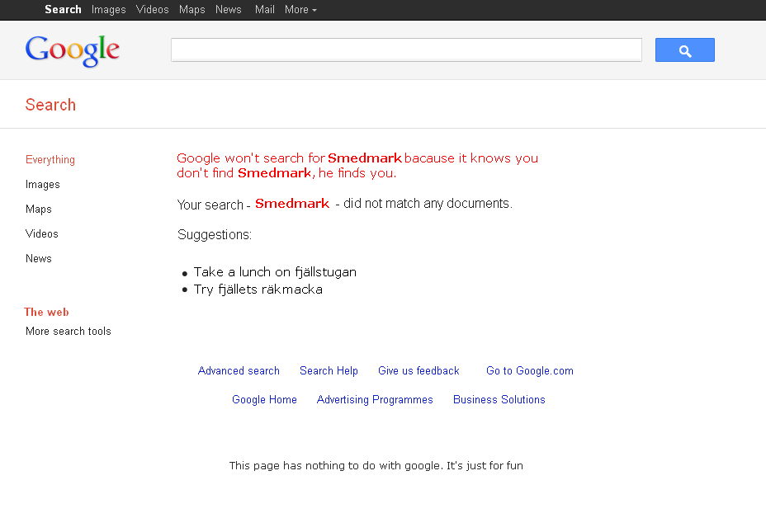Expand More search tools

pyautogui.click(x=69, y=332)
